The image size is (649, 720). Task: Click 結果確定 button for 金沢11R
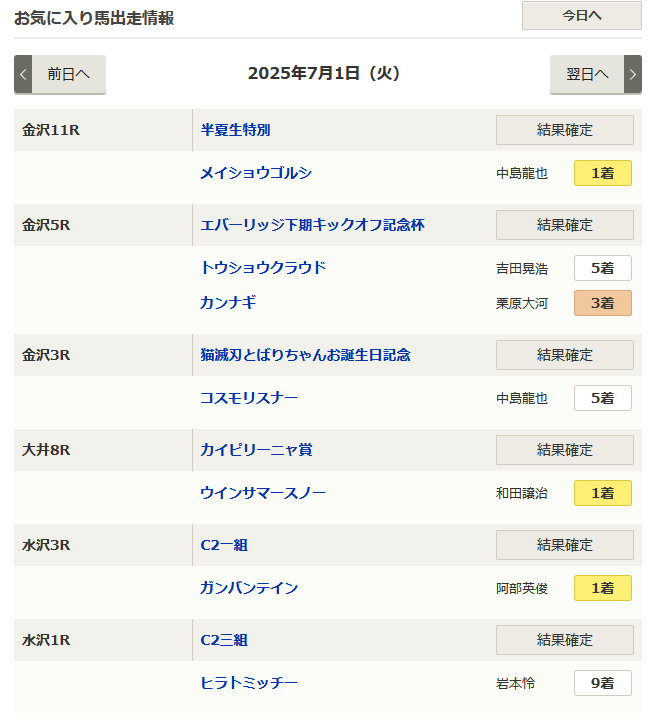pos(564,130)
